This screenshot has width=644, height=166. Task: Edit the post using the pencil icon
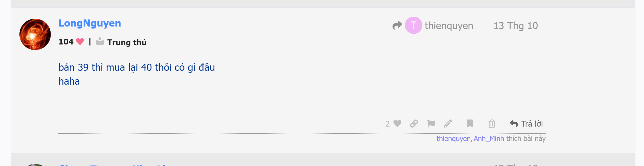click(448, 124)
